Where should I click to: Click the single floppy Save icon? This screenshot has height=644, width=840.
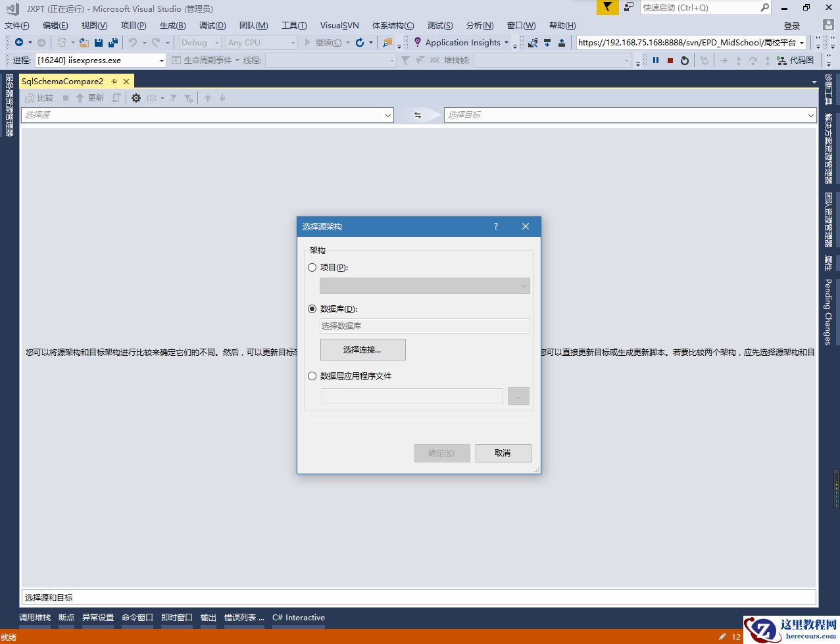coord(99,42)
